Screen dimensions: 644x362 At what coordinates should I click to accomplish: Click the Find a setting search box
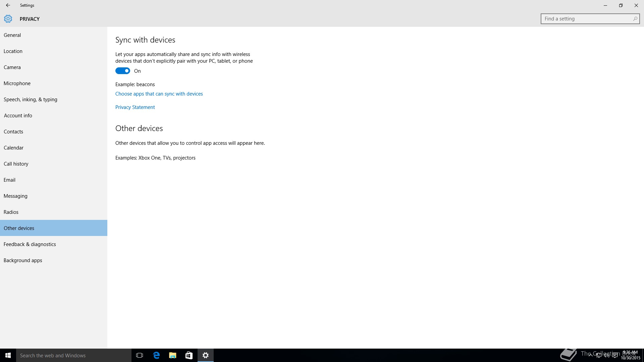(x=587, y=19)
